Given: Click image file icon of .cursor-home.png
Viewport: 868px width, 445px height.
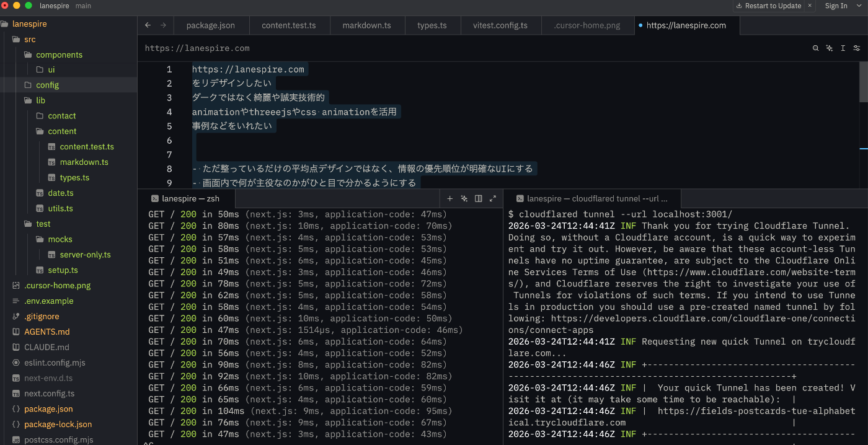Looking at the screenshot, I should [16, 286].
